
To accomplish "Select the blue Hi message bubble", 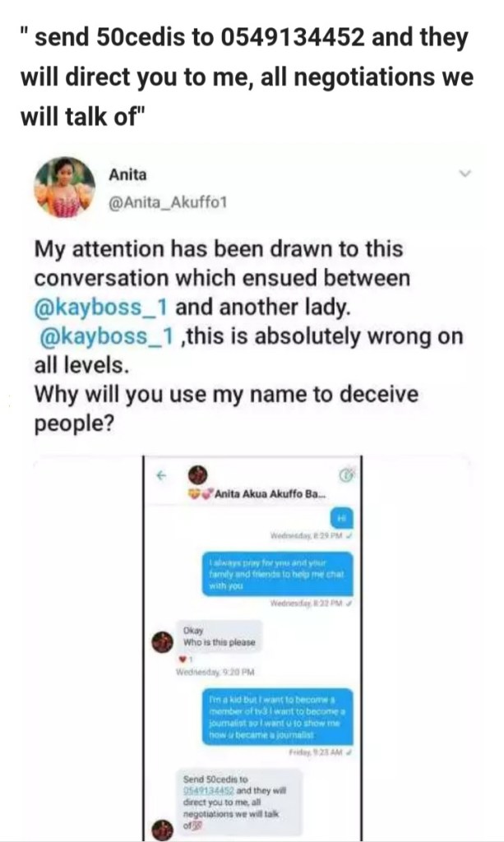I will (341, 518).
